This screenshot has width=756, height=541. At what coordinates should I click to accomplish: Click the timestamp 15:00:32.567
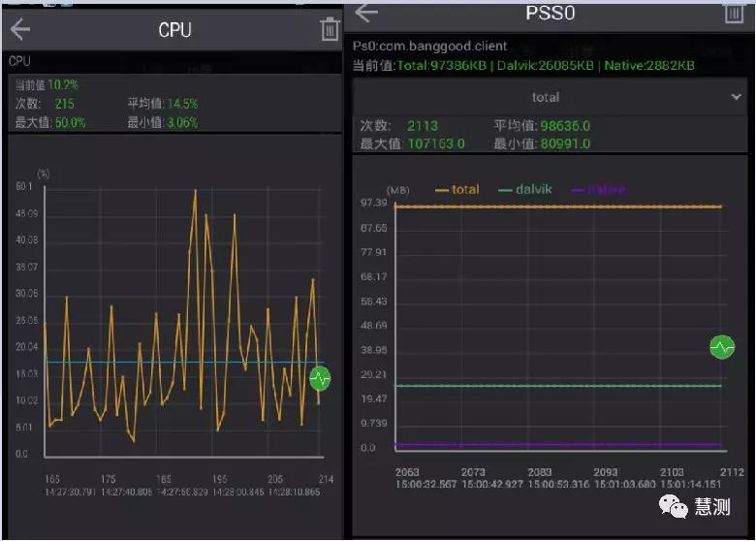(x=425, y=484)
